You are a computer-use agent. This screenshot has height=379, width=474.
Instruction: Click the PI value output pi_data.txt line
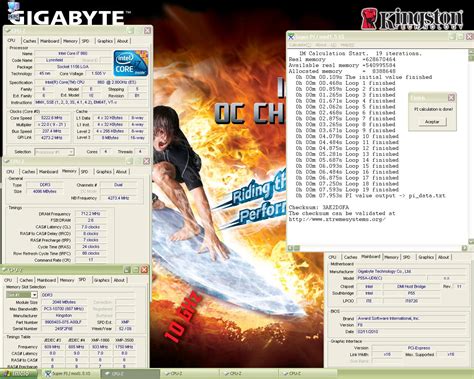[x=370, y=196]
